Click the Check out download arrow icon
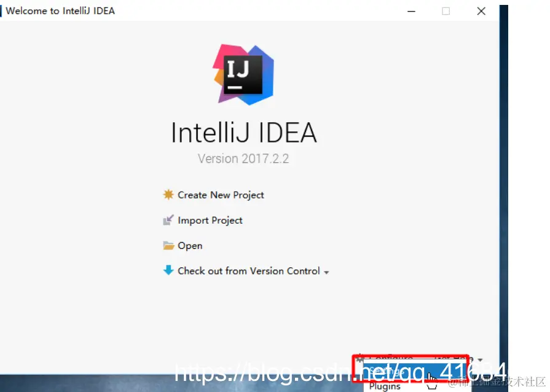The height and width of the screenshot is (392, 550). (x=168, y=270)
